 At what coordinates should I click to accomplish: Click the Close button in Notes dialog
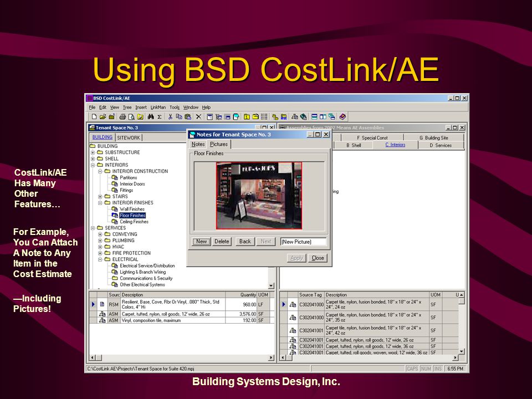coord(318,258)
